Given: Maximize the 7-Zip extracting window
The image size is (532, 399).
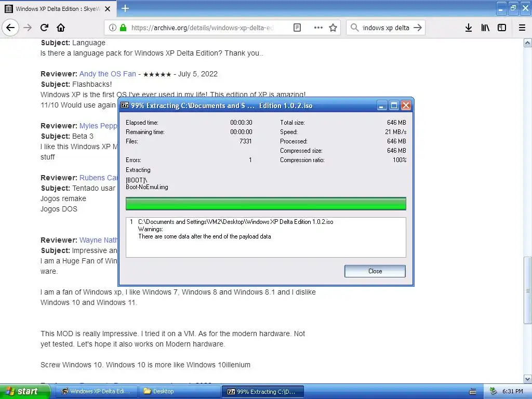Looking at the screenshot, I should tap(394, 105).
